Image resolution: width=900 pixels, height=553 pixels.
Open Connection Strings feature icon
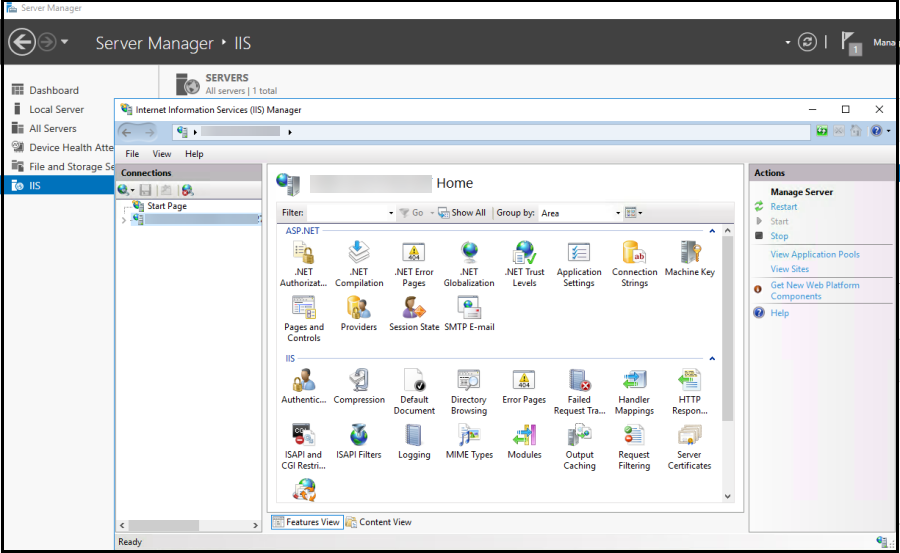tap(634, 262)
